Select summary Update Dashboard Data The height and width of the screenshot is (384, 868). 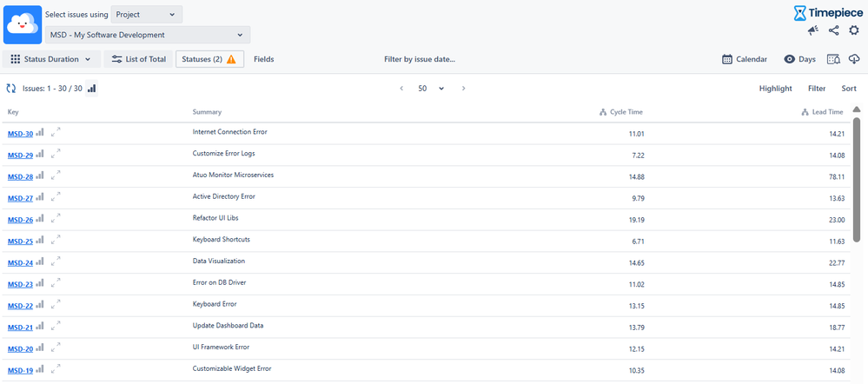click(228, 325)
